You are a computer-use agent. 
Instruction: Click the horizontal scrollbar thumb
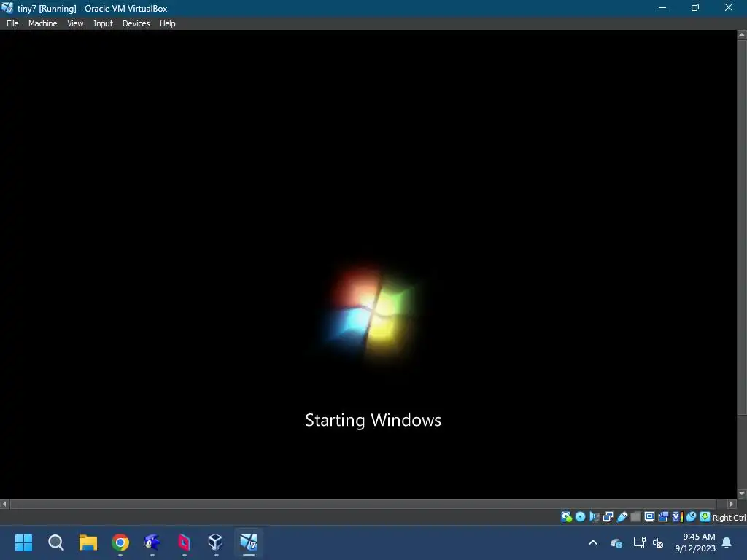click(363, 504)
